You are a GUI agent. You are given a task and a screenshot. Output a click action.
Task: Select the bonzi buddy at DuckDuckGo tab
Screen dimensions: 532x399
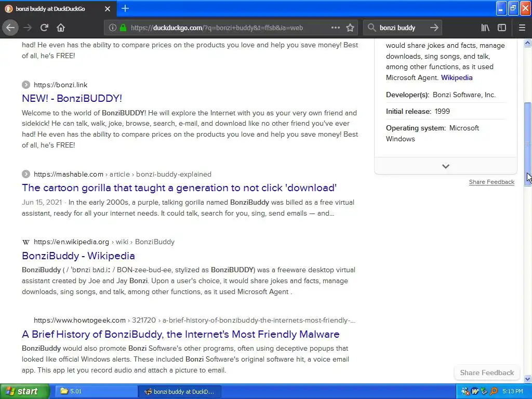(x=58, y=9)
